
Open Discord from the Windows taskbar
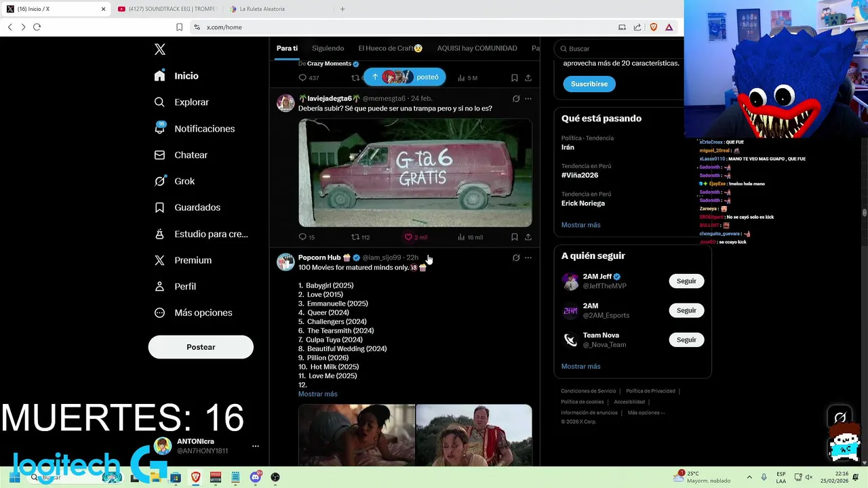pos(256,477)
